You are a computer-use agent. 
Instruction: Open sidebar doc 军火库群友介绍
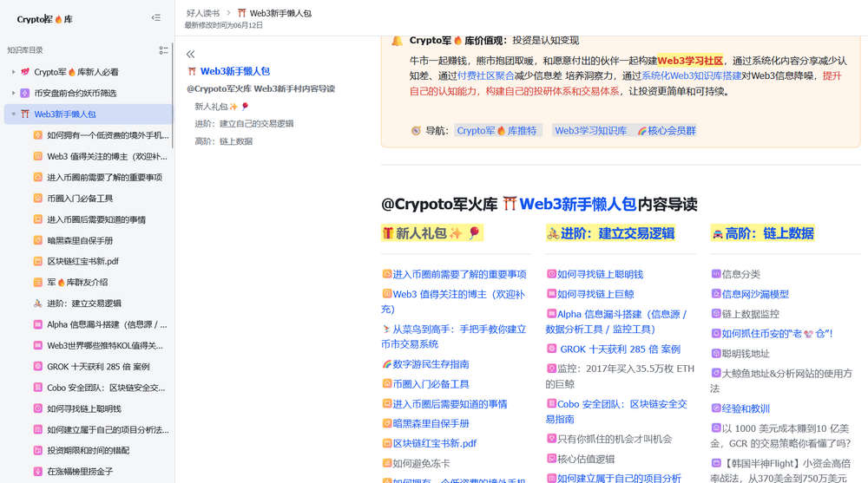[77, 282]
